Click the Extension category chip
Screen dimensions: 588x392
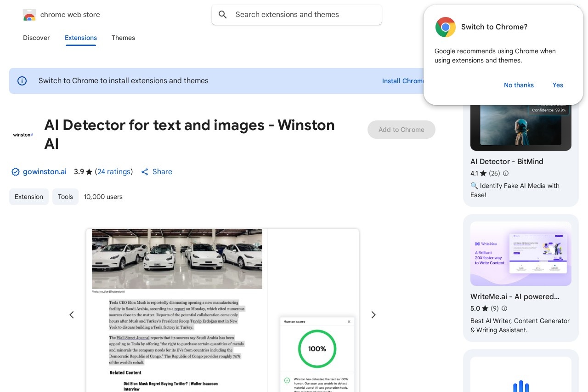(29, 197)
